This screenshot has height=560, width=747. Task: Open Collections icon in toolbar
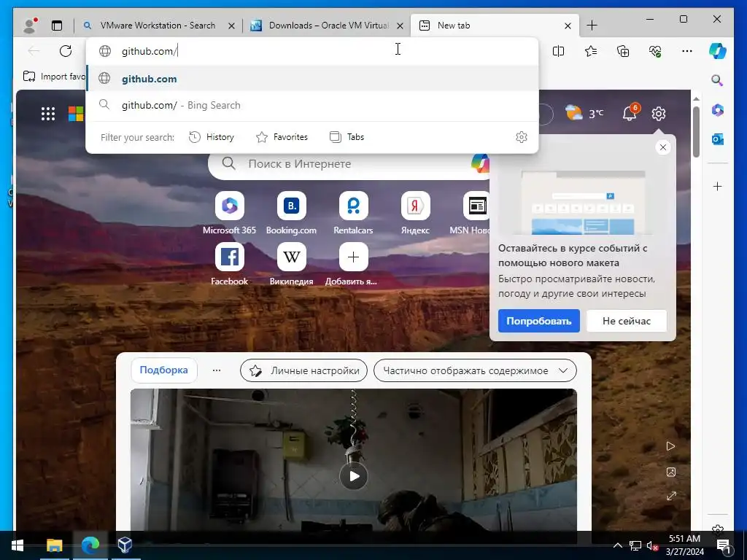tap(623, 51)
